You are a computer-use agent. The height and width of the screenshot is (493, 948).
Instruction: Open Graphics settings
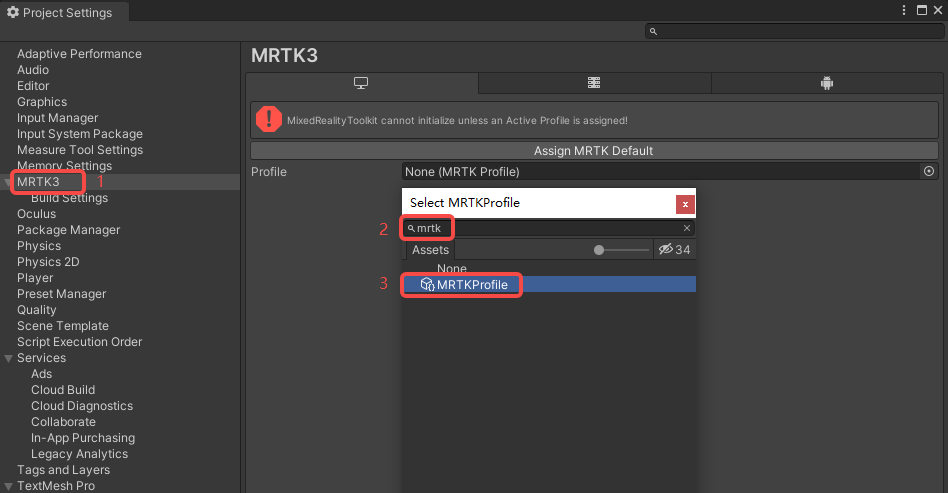click(x=42, y=102)
